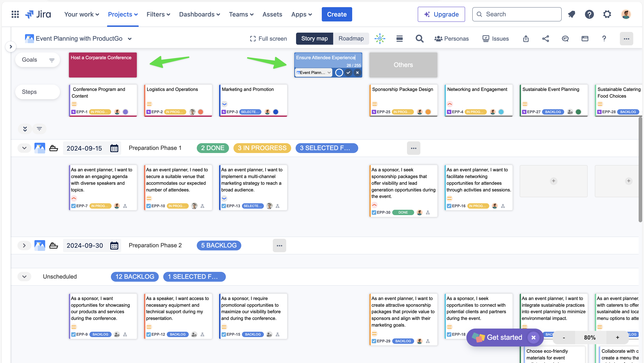The width and height of the screenshot is (644, 363).
Task: Collapse the Unscheduled section
Action: 24,277
